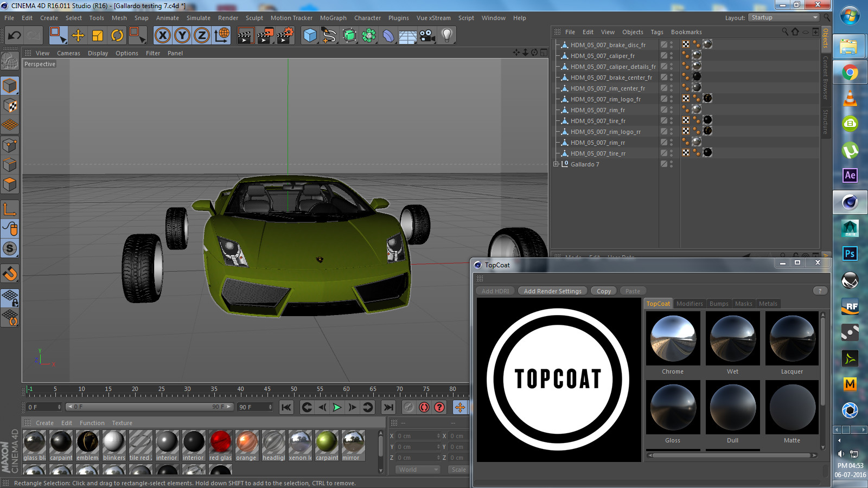868x488 pixels.
Task: Select the Move tool in the toolbar
Action: click(x=79, y=35)
